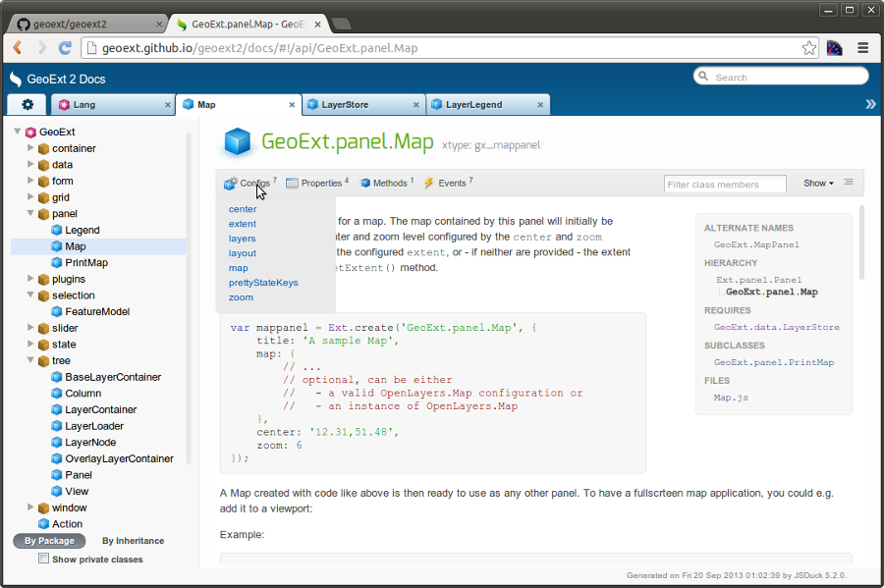This screenshot has width=884, height=588.
Task: Select LayerLoader in the tree
Action: 94,426
